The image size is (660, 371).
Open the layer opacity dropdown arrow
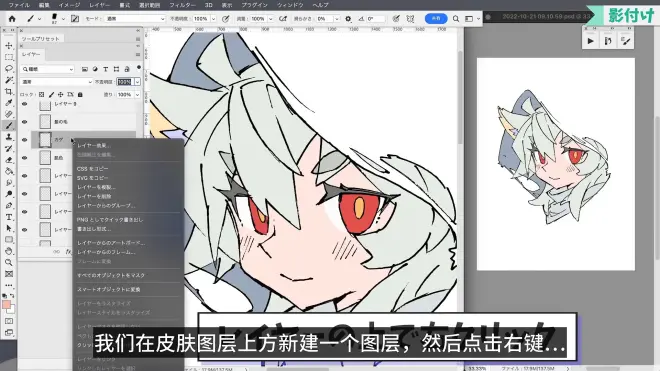(x=137, y=82)
